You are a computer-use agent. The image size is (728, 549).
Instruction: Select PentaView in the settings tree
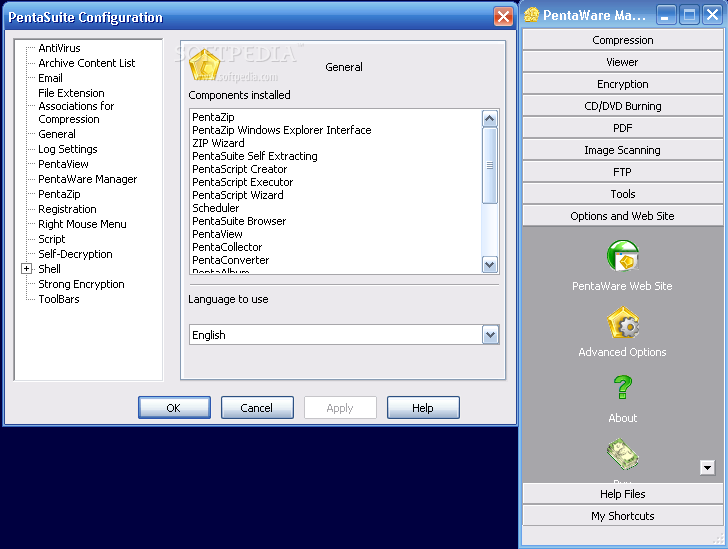[x=63, y=164]
